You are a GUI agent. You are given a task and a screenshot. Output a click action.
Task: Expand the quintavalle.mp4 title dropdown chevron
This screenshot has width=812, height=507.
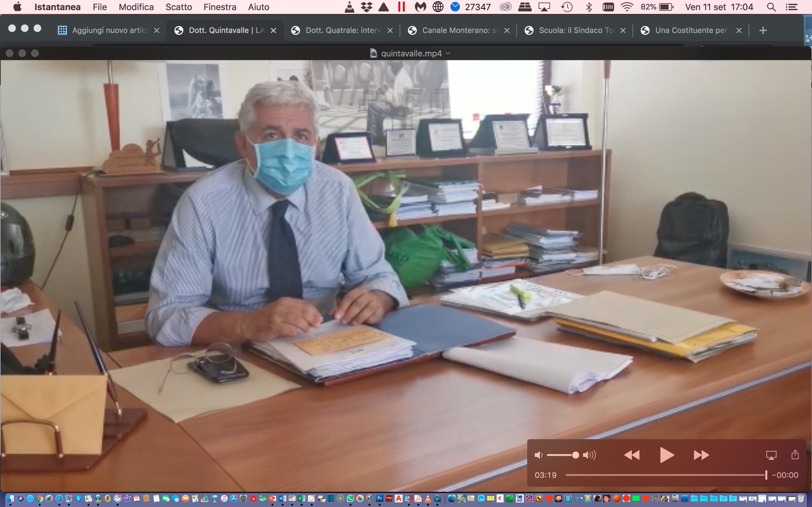click(x=448, y=53)
